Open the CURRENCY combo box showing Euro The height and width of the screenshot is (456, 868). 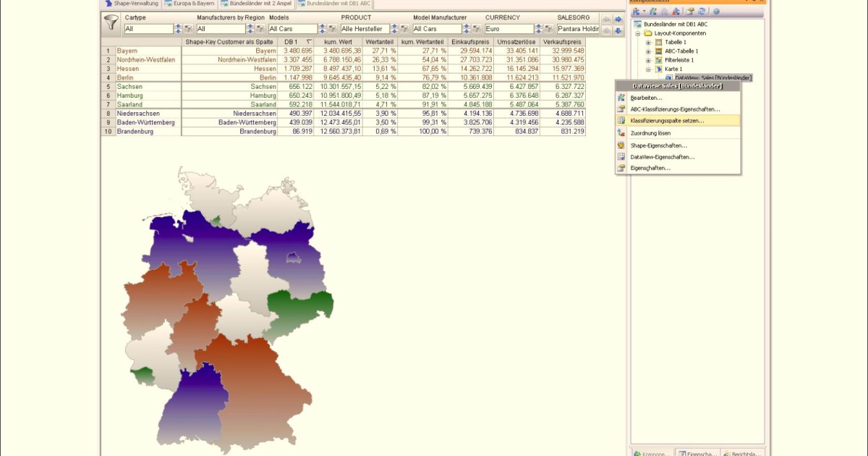(x=509, y=29)
